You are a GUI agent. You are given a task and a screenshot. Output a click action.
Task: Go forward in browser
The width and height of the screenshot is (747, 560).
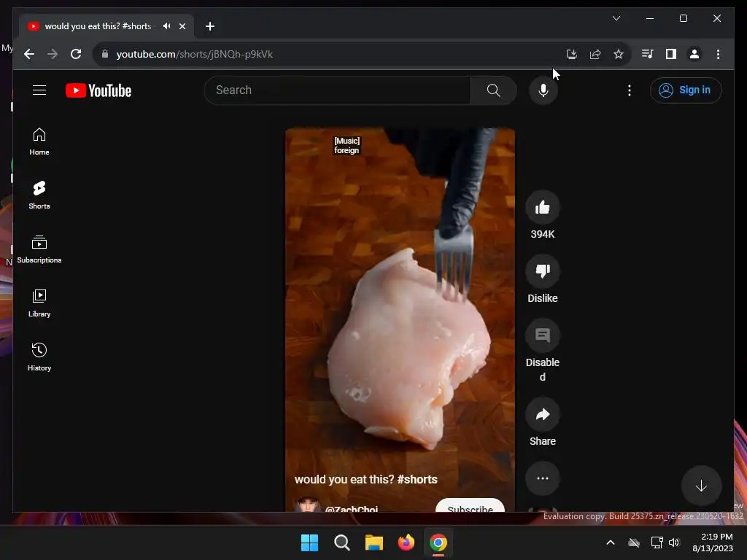coord(53,54)
